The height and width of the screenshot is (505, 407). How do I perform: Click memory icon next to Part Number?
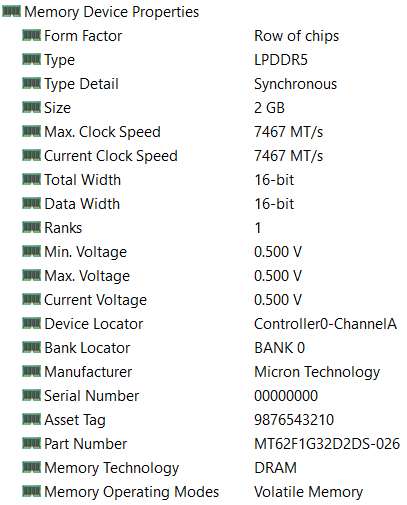pyautogui.click(x=31, y=443)
